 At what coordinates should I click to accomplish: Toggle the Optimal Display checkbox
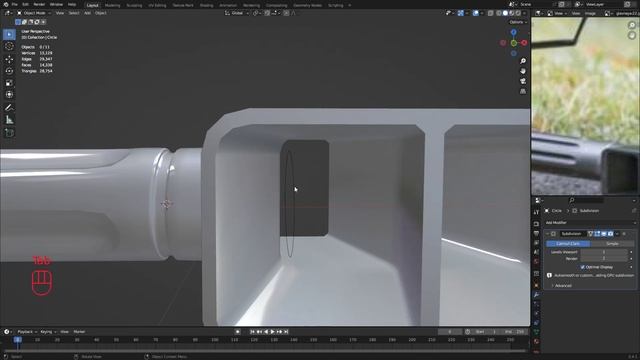(x=583, y=267)
